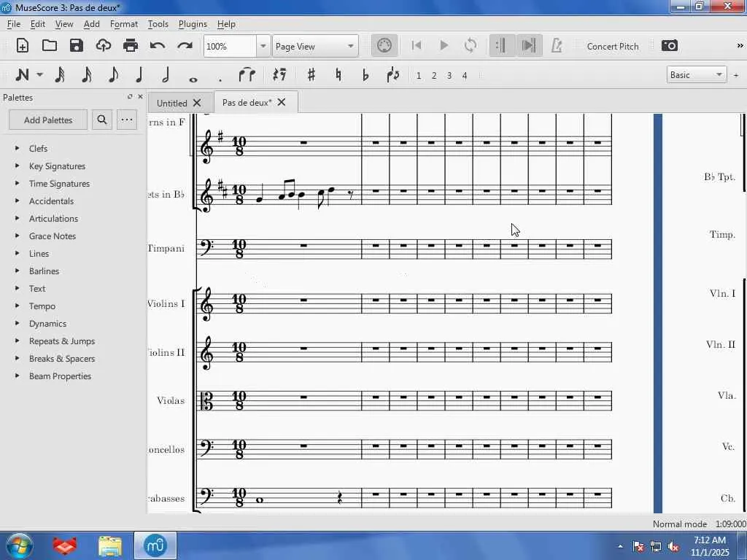Enable note input mode N icon

coord(23,75)
